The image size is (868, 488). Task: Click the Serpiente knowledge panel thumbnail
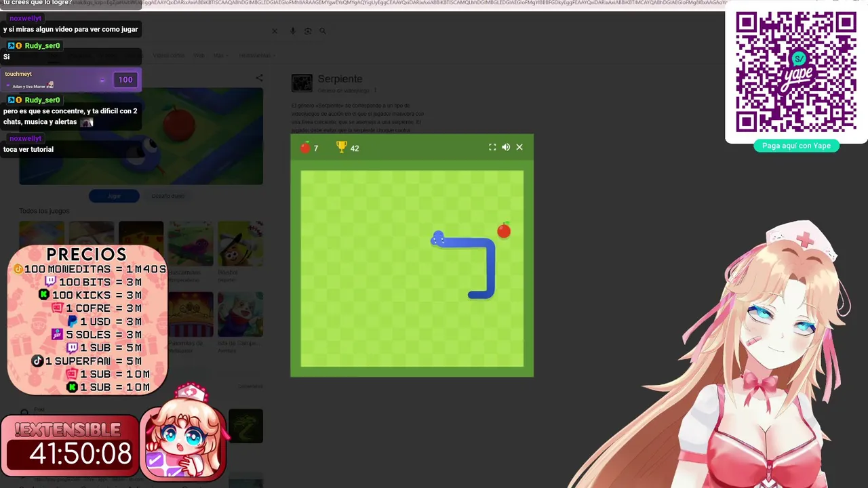tap(302, 83)
